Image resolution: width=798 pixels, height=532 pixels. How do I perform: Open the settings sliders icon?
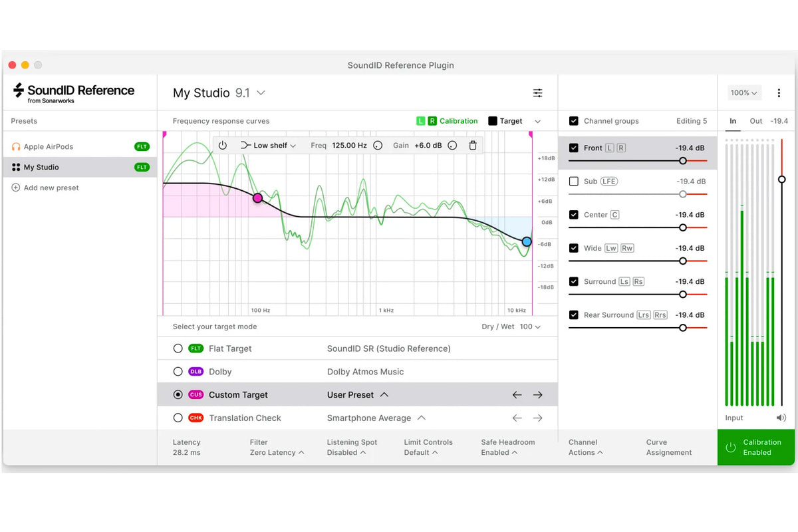pos(537,93)
